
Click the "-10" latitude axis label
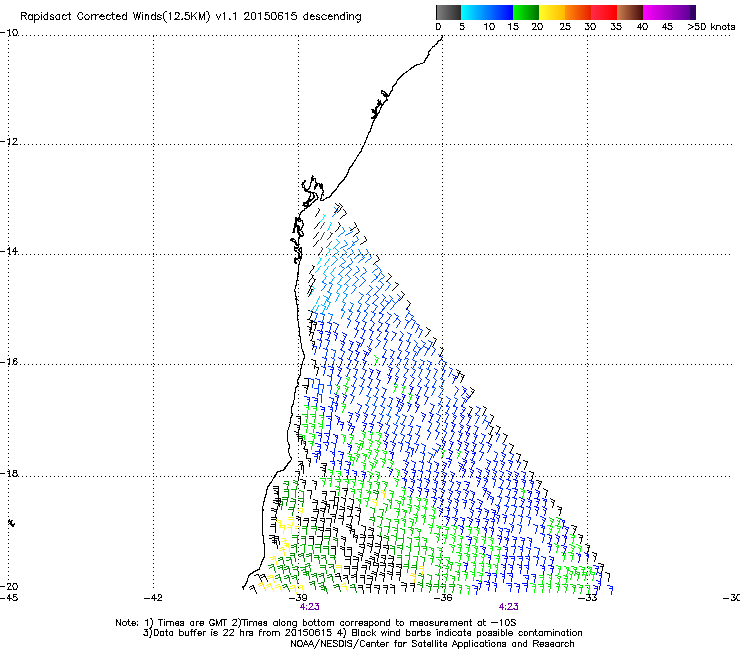[x=9, y=33]
